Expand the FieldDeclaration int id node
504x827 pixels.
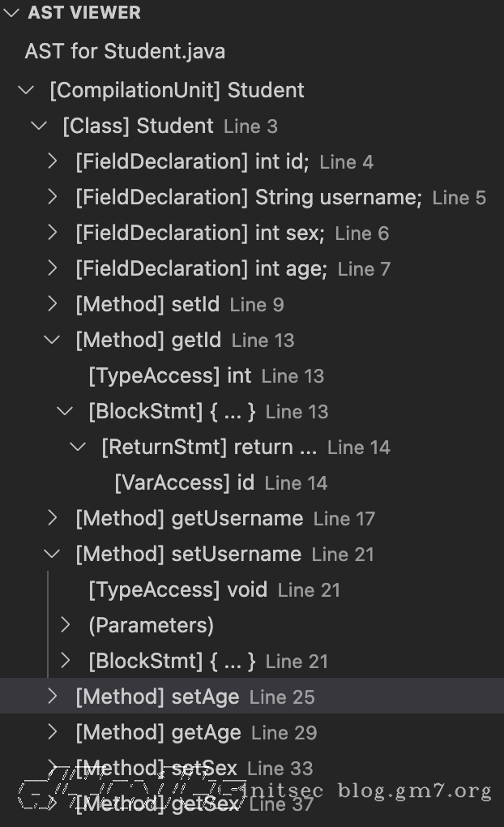click(x=53, y=161)
